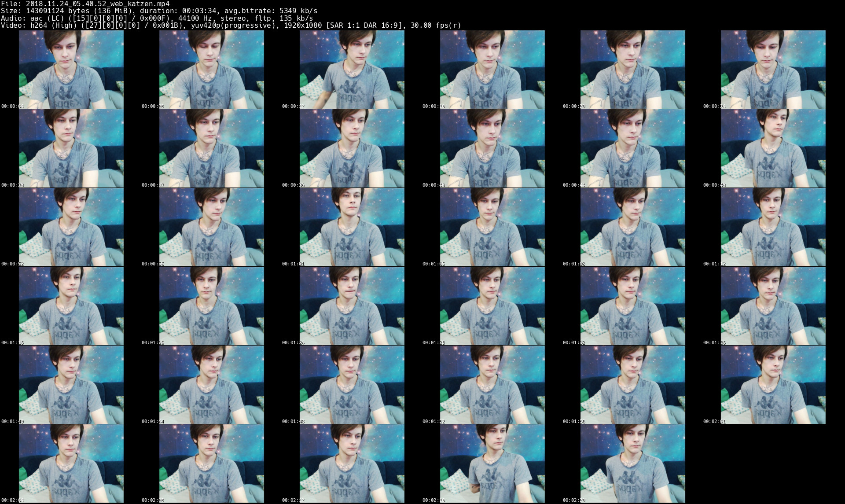Select the frame thumbnail stamped 00:00:08
The image size is (845, 504).
(212, 70)
